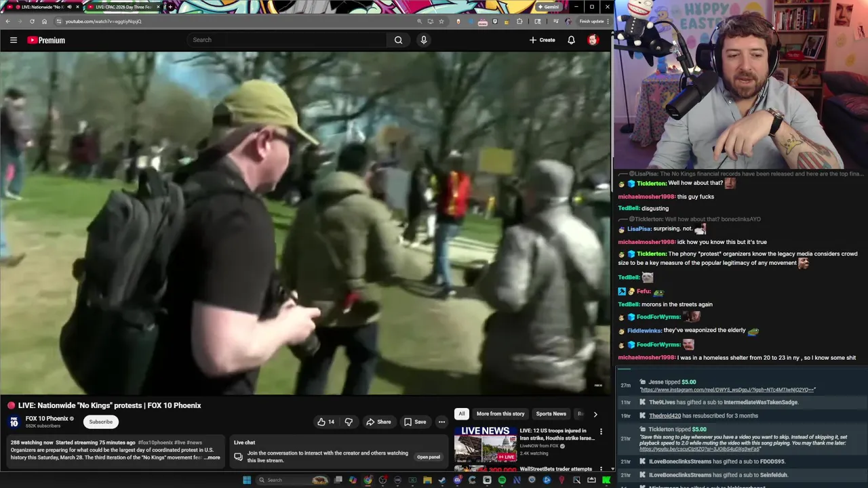Screen dimensions: 868x488
Task: Open the Windows Start button
Action: [247, 480]
